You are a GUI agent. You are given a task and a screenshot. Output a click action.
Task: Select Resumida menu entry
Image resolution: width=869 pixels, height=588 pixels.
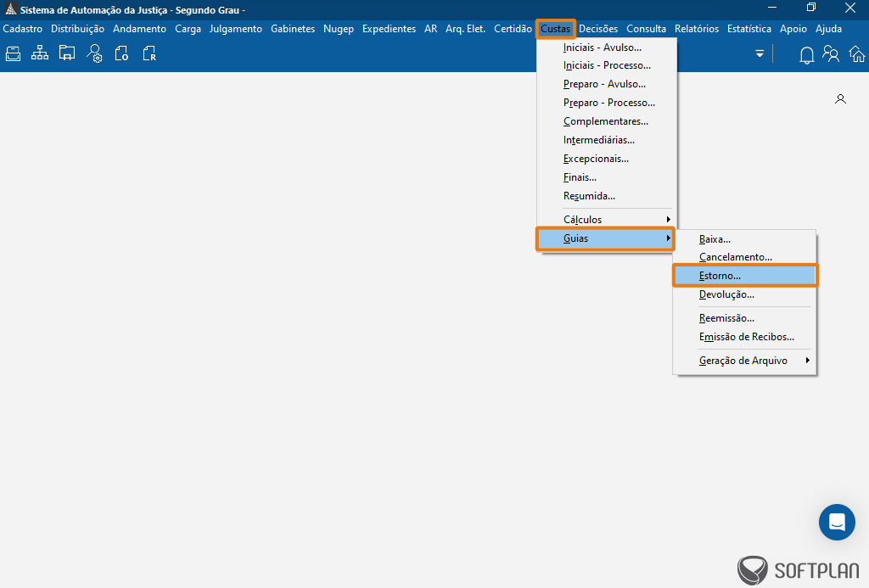pyautogui.click(x=605, y=196)
